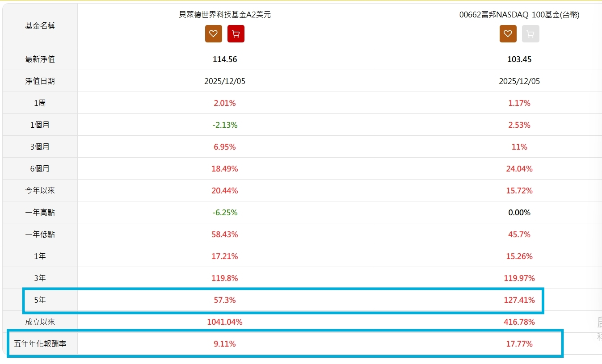Open the 貝萊德世界科技基金A2美元 fund name link
The image size is (602, 364).
(225, 15)
